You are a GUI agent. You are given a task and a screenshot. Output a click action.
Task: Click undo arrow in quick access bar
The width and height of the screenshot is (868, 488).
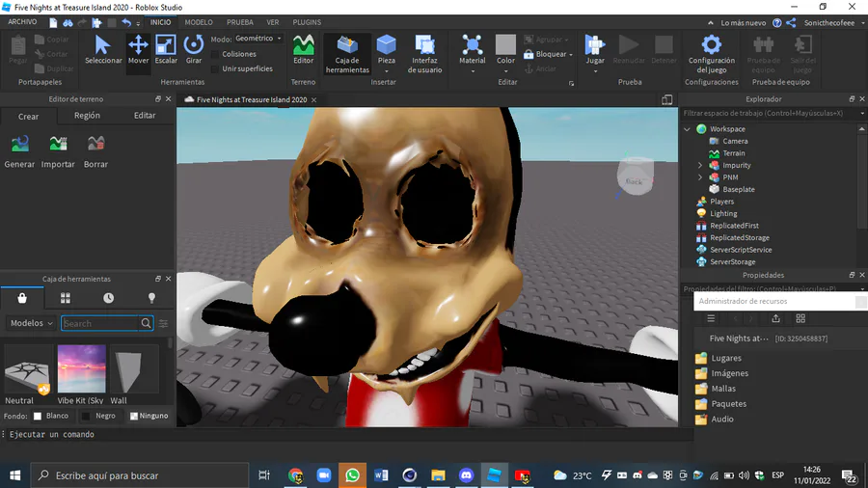tap(126, 23)
